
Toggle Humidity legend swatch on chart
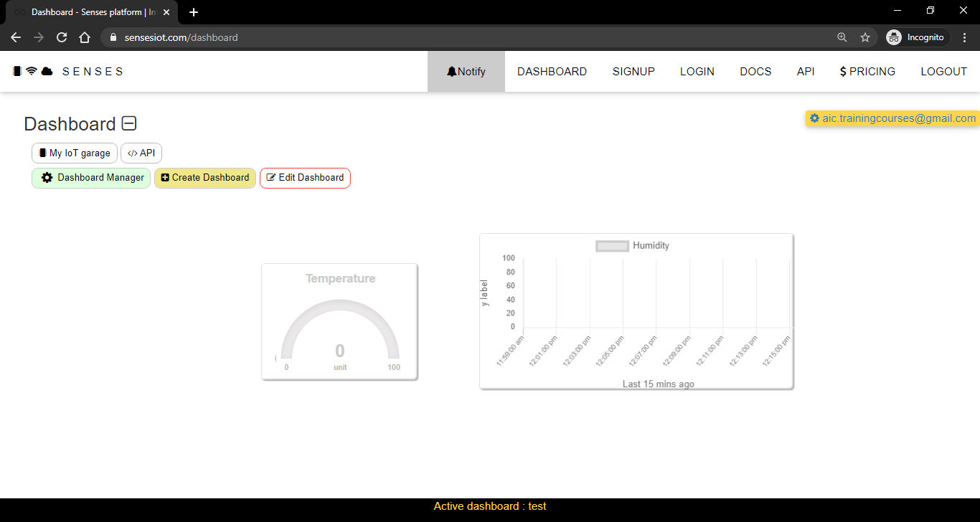[612, 246]
